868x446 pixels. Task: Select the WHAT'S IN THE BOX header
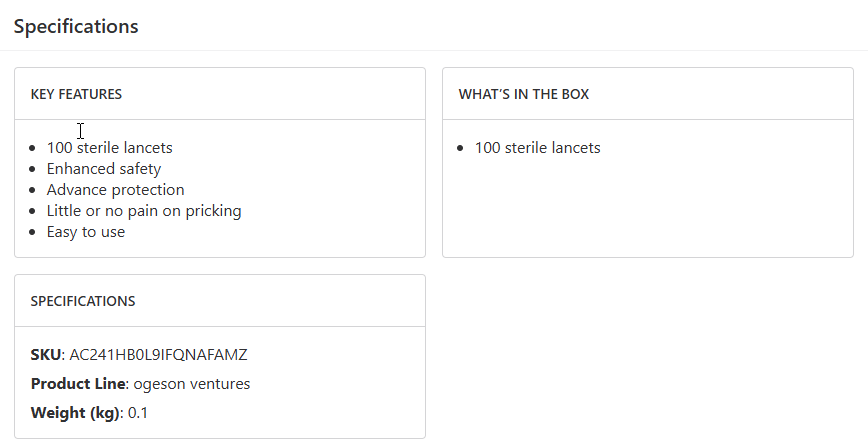[x=524, y=94]
